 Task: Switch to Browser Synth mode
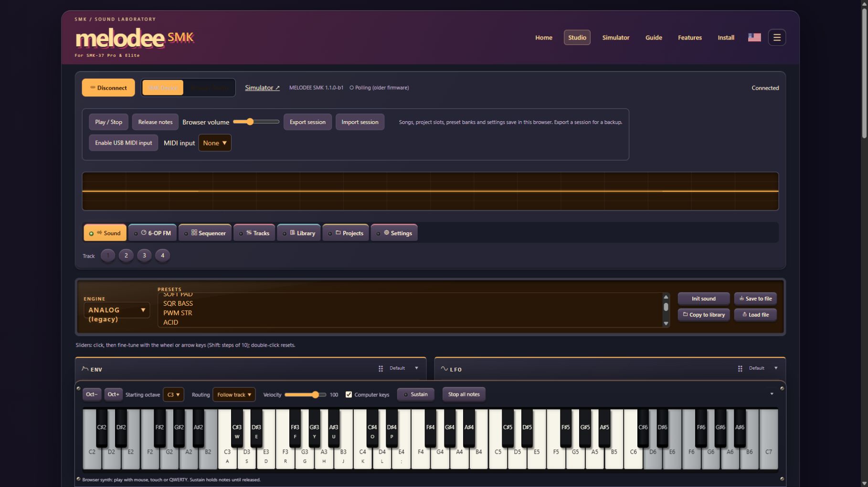(209, 88)
